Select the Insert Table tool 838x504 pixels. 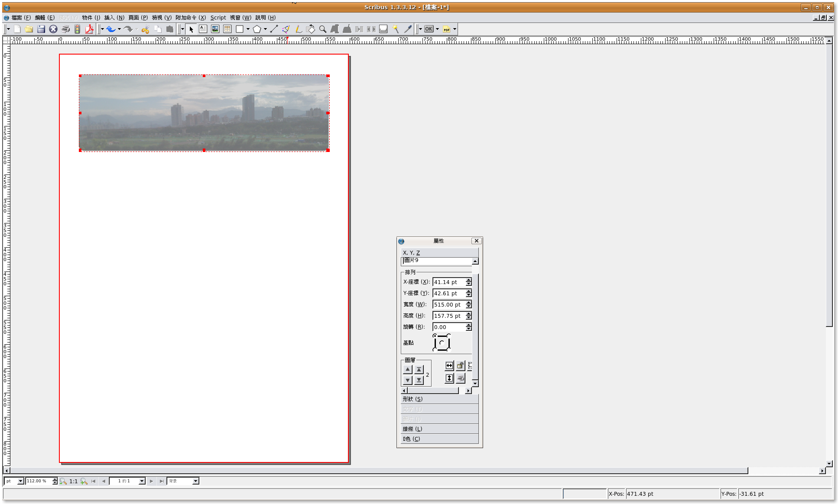coord(227,29)
